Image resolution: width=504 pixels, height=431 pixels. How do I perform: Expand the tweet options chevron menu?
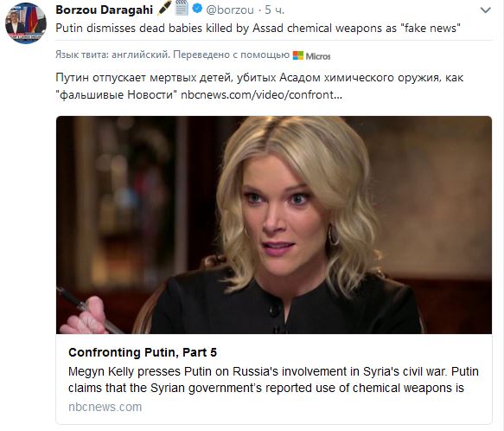485,10
